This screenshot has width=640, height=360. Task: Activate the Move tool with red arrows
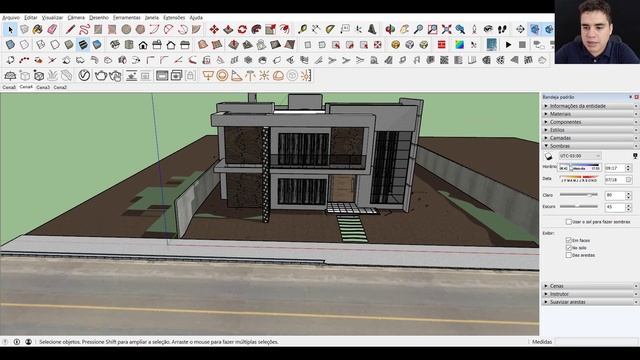pyautogui.click(x=214, y=29)
